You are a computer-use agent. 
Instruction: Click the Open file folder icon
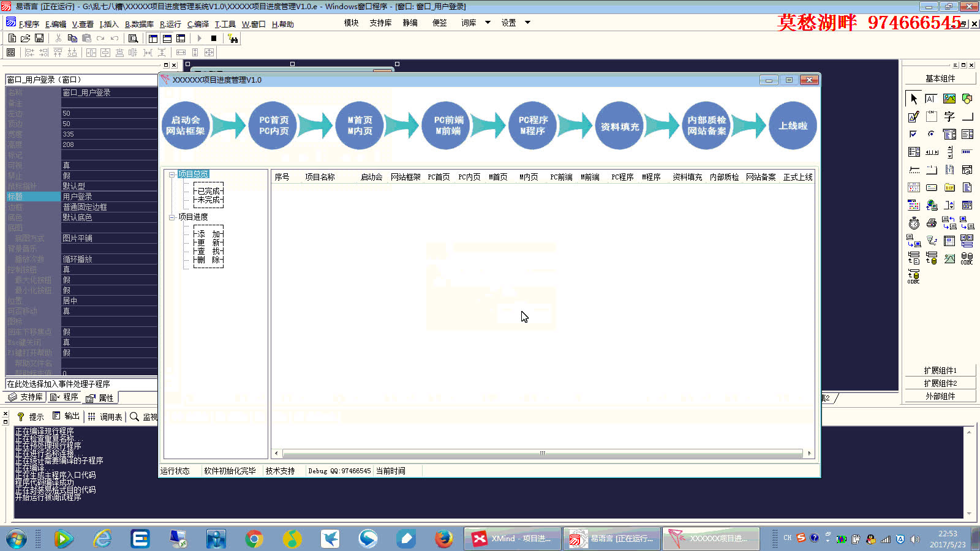(26, 38)
